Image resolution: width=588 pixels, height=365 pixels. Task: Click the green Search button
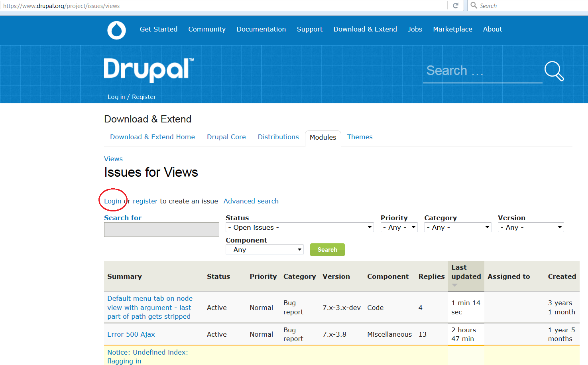(327, 250)
